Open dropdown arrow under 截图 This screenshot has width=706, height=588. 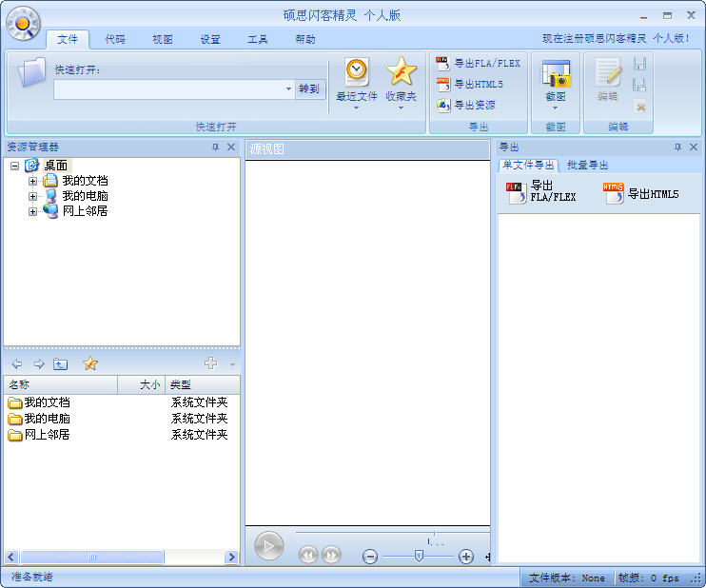pos(555,108)
